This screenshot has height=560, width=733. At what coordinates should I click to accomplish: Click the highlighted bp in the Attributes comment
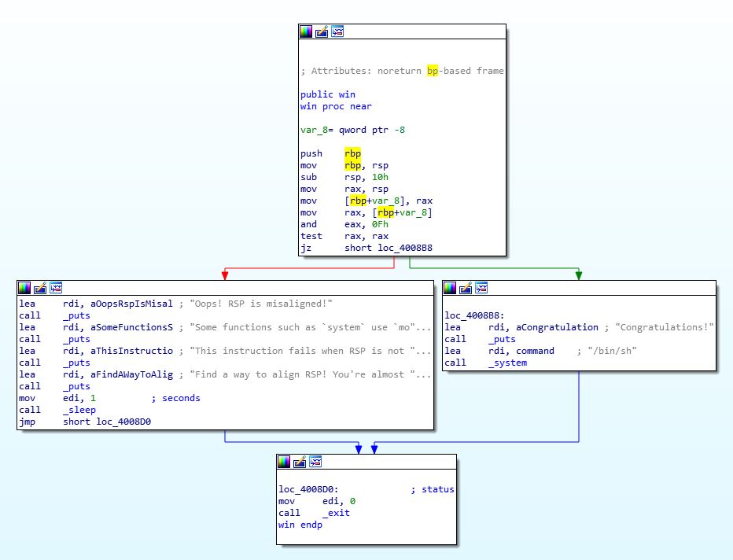433,71
